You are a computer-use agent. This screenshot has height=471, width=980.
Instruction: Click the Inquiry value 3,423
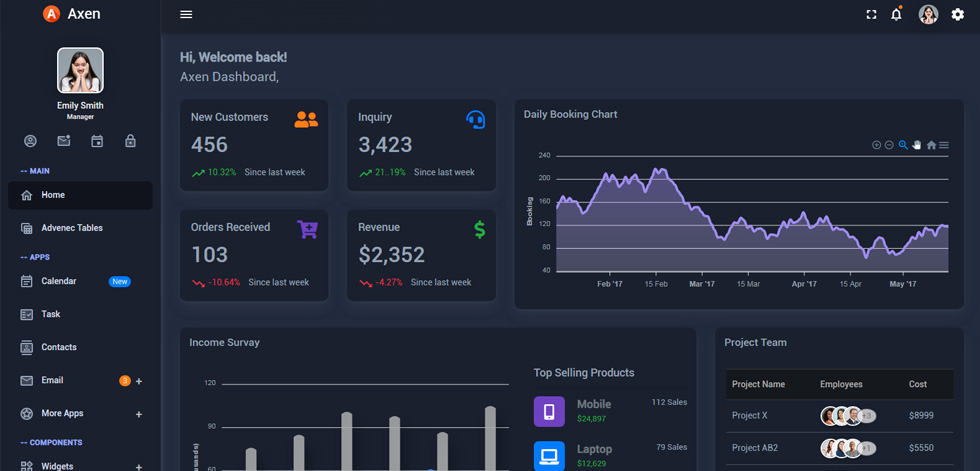[x=385, y=145]
